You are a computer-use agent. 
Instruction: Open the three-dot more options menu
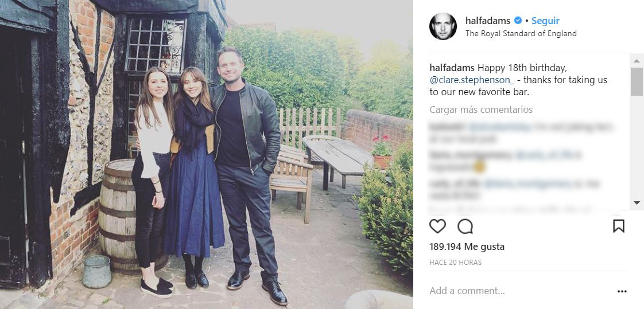click(x=622, y=291)
